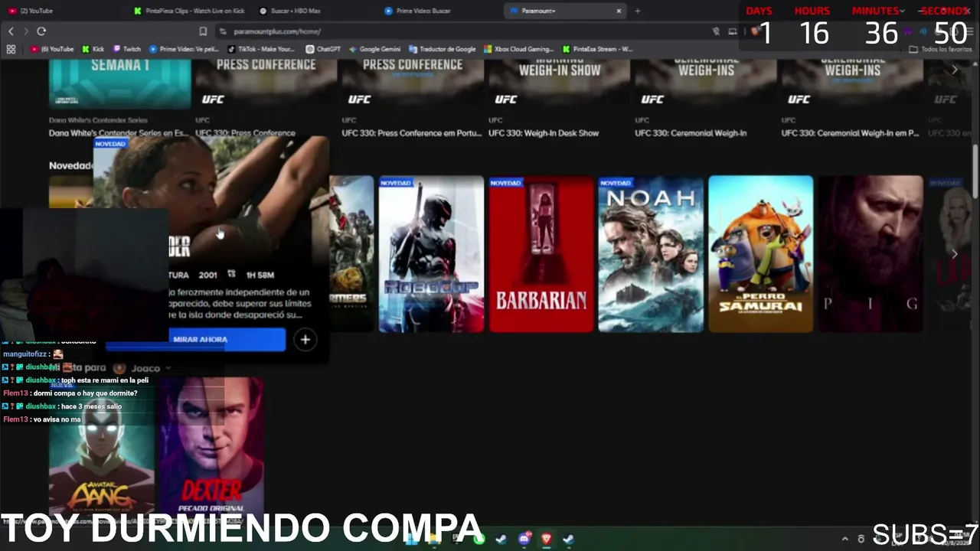Close the Paramount+ tab
The width and height of the screenshot is (980, 551).
click(619, 11)
